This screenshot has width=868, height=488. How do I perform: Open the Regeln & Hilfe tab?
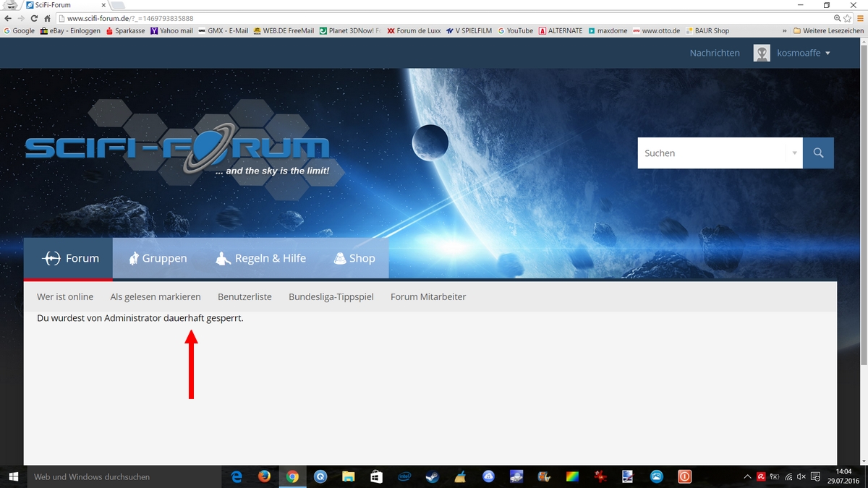point(261,258)
